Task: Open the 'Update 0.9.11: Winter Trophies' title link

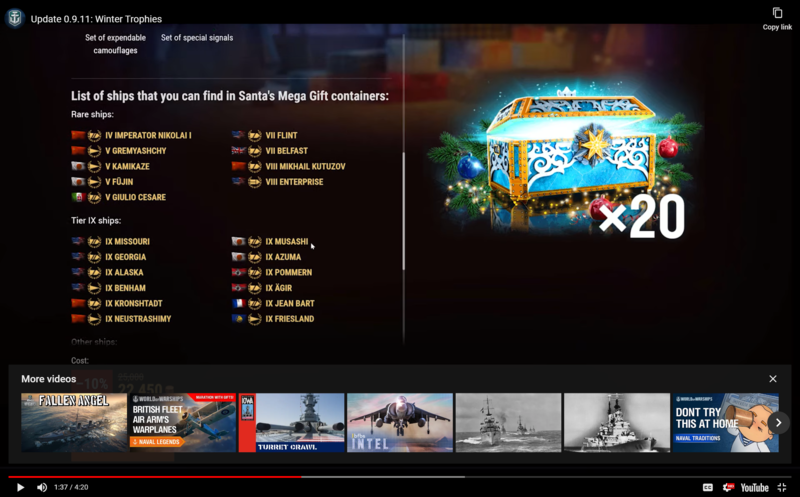Action: 96,19
